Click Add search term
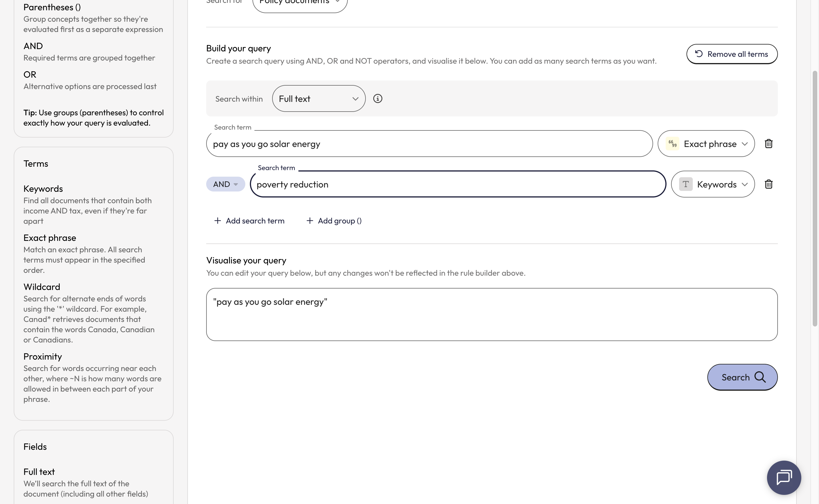819x504 pixels. 249,221
